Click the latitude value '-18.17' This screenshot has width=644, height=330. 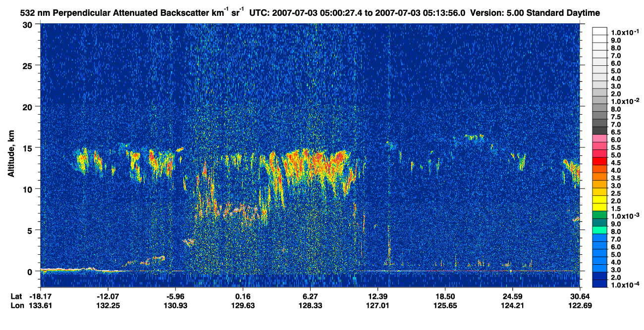40,296
